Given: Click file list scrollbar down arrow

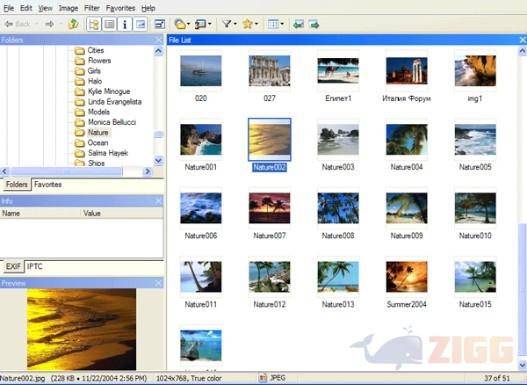Looking at the screenshot, I should 522,364.
